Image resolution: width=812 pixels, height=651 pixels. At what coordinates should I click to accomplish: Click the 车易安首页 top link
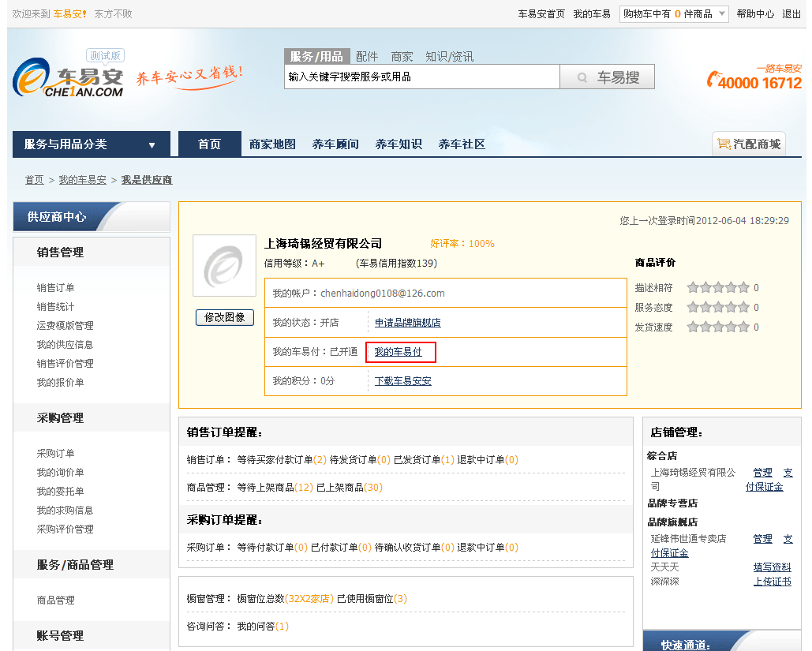point(541,14)
